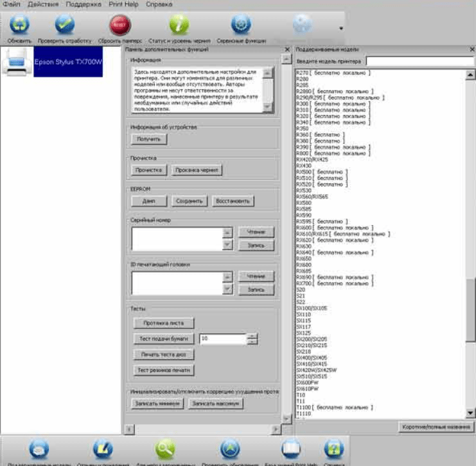Click up arrow in ID печатающей головки box
This screenshot has height=466, width=476.
point(227,277)
